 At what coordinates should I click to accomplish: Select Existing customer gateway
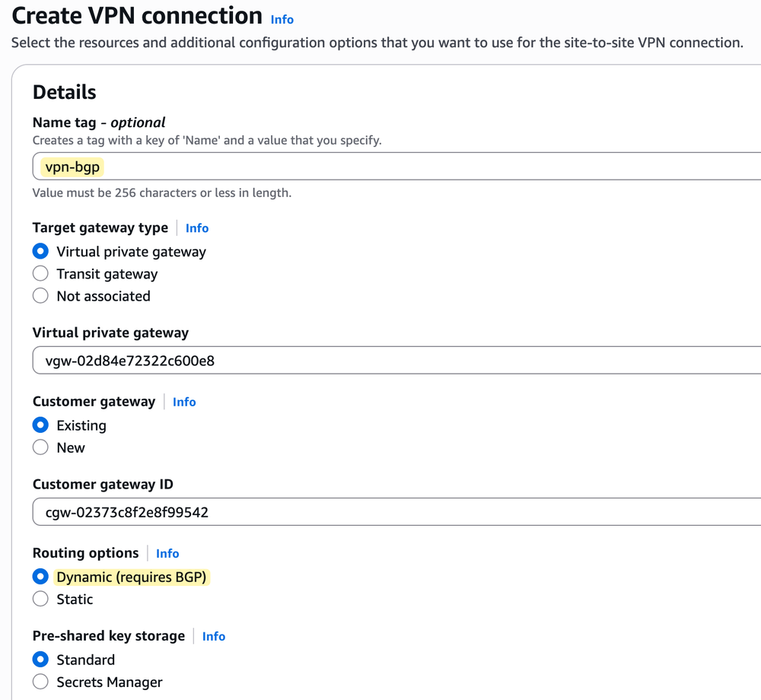tap(40, 425)
